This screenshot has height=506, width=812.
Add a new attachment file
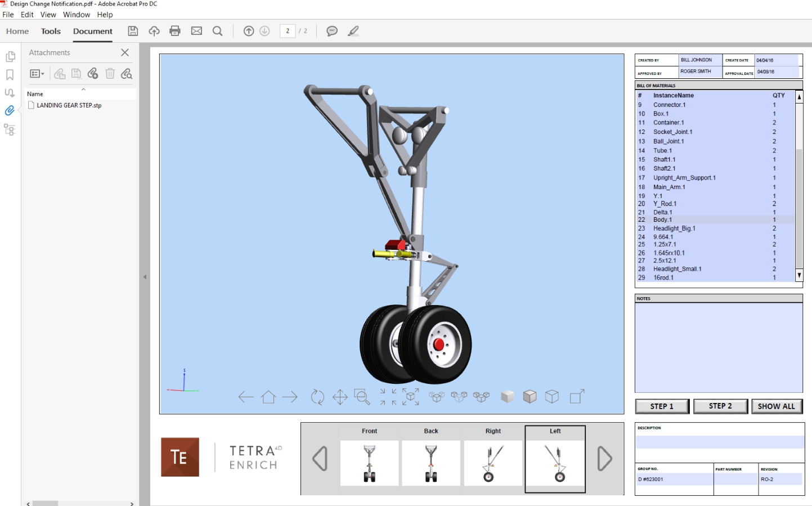click(93, 74)
